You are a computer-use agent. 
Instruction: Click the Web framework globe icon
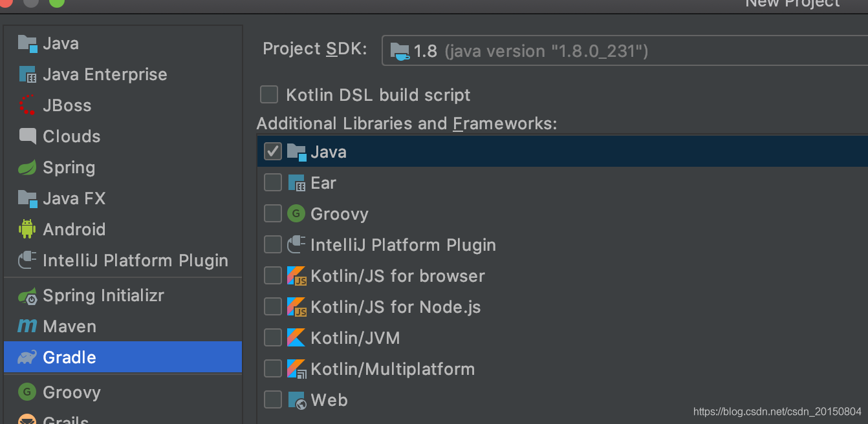click(x=296, y=400)
